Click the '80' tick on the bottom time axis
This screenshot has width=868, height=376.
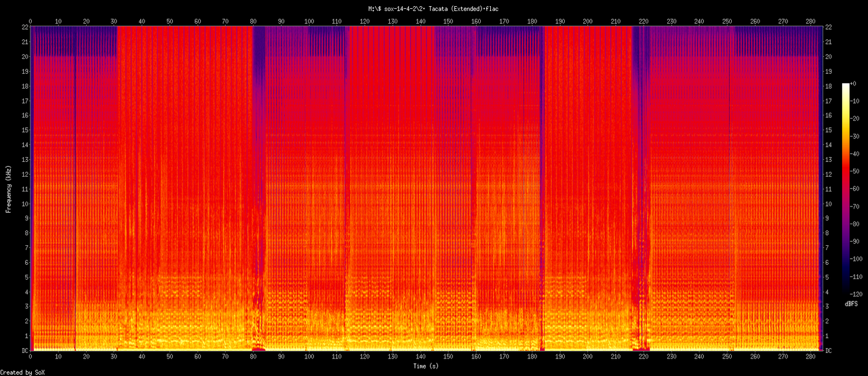point(253,358)
